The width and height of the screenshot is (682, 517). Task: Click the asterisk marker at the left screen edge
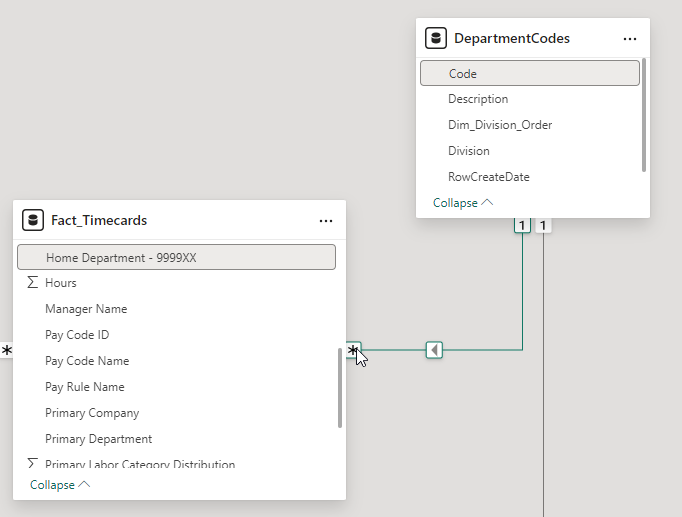point(6,350)
